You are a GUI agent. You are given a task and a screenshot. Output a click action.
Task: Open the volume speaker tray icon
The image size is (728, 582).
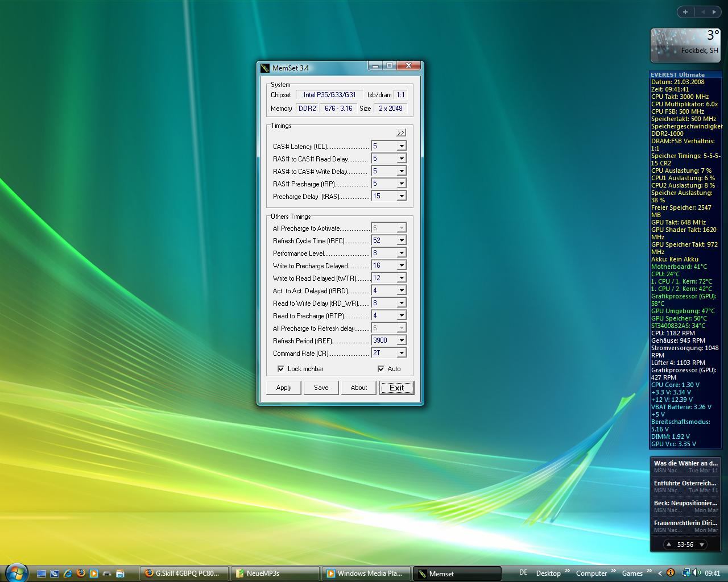point(697,573)
